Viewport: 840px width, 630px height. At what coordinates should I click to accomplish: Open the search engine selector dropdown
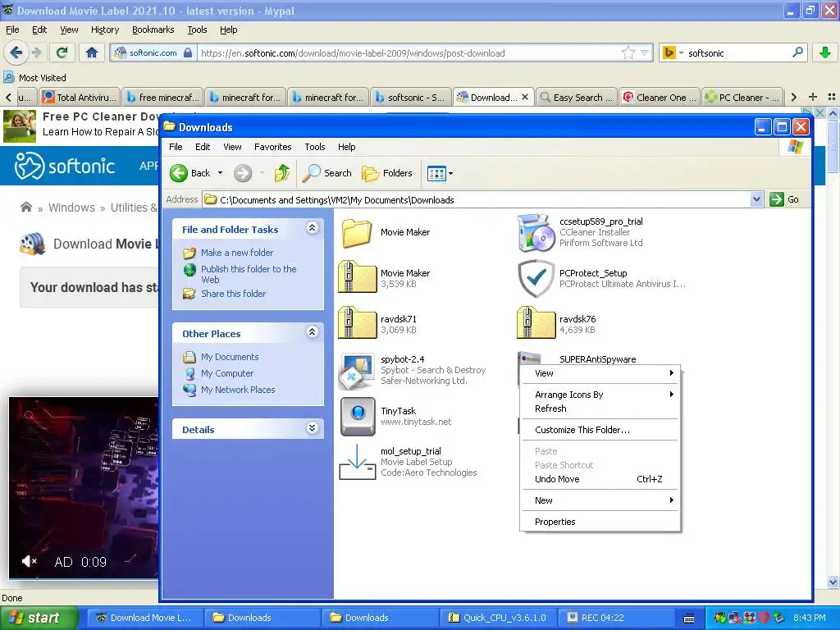(x=681, y=52)
